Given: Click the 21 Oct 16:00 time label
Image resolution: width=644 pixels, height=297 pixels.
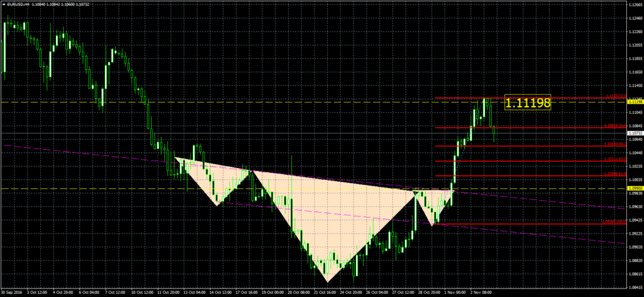Looking at the screenshot, I should click(323, 293).
